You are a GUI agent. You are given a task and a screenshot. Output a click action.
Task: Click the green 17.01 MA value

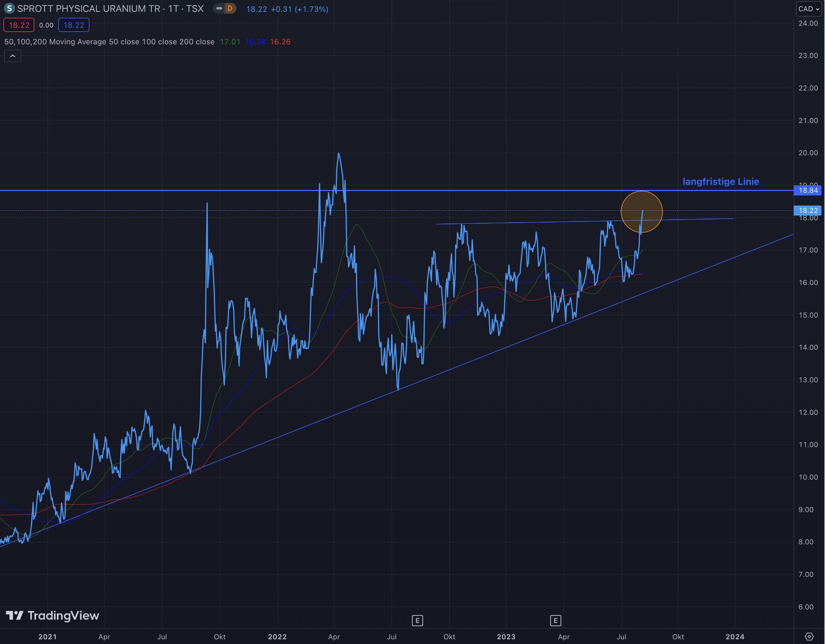pyautogui.click(x=230, y=42)
